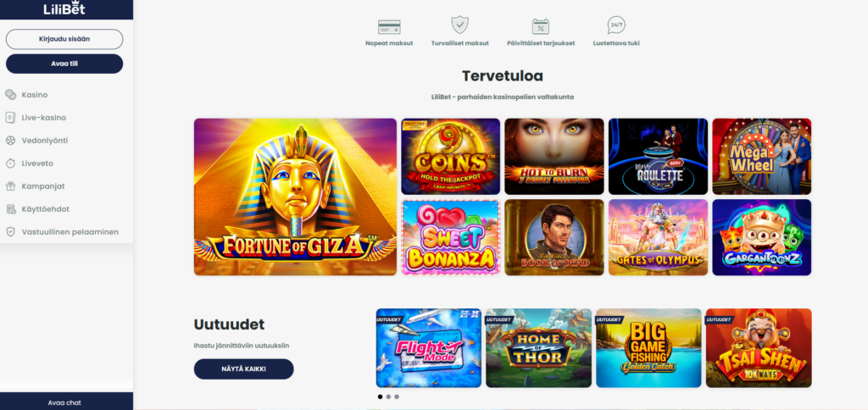Viewport: 868px width, 410px height.
Task: Click the Vedonlyönti ball icon
Action: pos(10,141)
